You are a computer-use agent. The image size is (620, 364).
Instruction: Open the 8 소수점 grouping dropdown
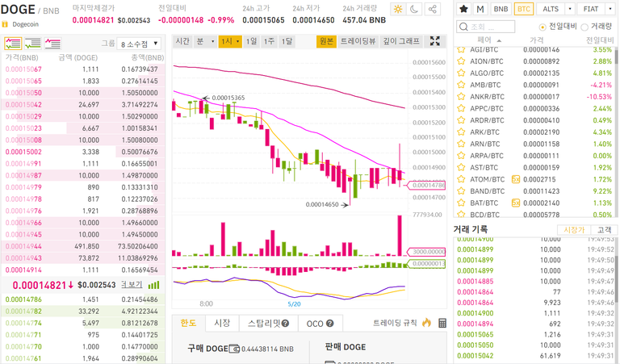pos(140,44)
